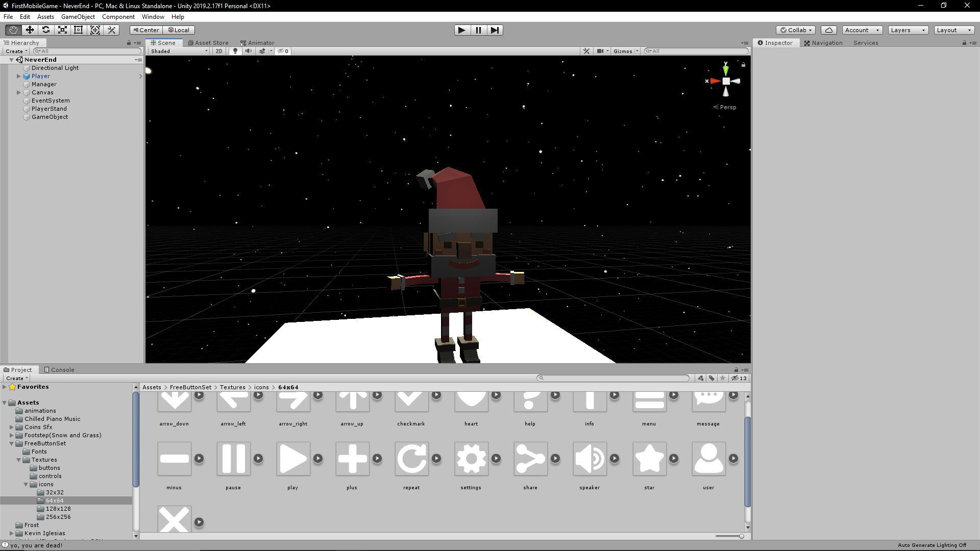
Task: Open the Layout dropdown
Action: pyautogui.click(x=954, y=30)
